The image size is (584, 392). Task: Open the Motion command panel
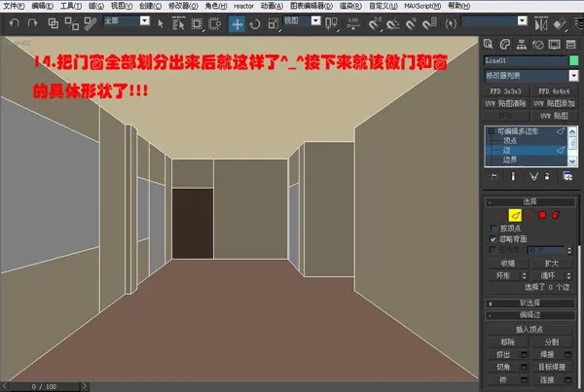coord(538,45)
